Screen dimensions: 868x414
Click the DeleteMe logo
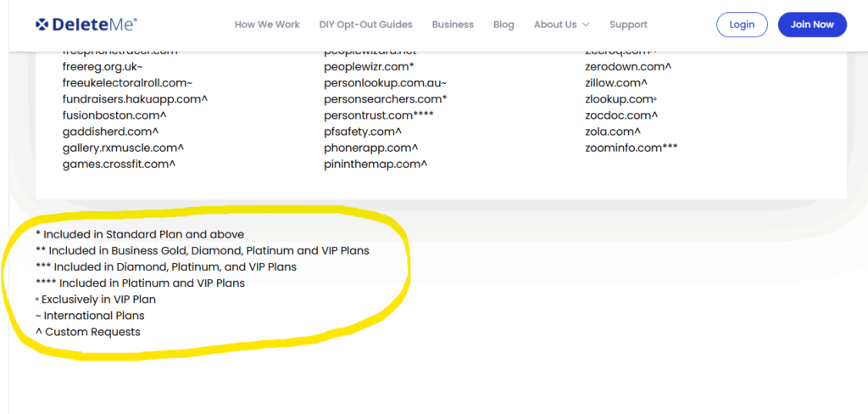86,25
